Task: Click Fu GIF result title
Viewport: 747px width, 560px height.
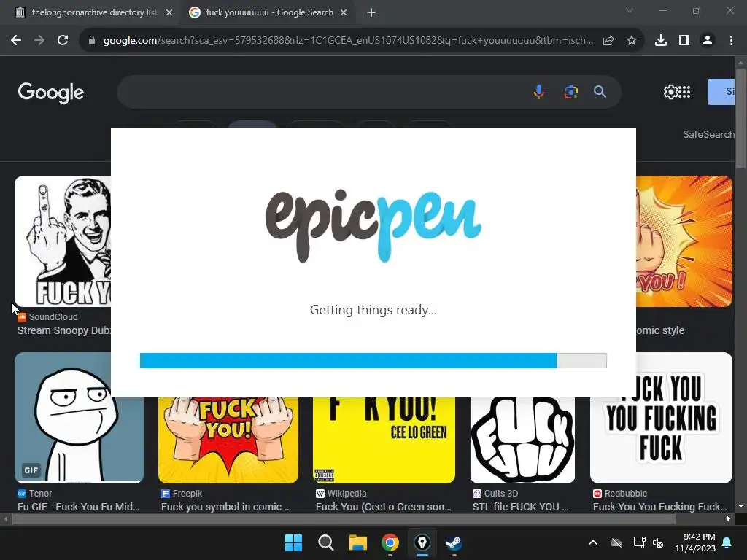Action: tap(79, 507)
